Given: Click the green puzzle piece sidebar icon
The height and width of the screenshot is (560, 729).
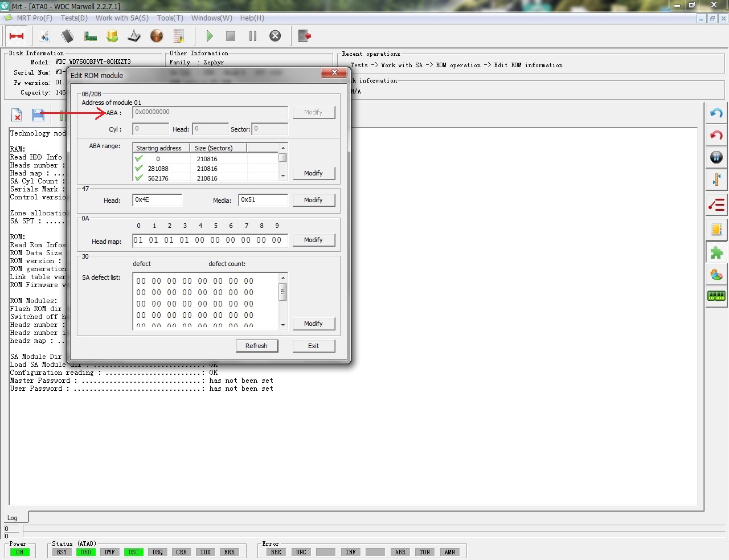Looking at the screenshot, I should tap(716, 252).
